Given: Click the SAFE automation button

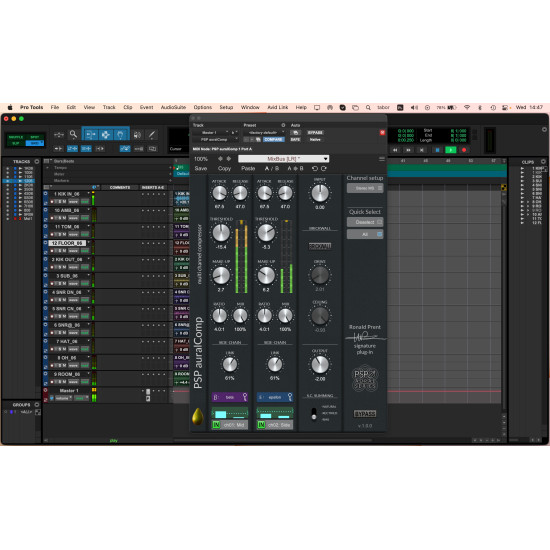Looking at the screenshot, I should point(295,140).
